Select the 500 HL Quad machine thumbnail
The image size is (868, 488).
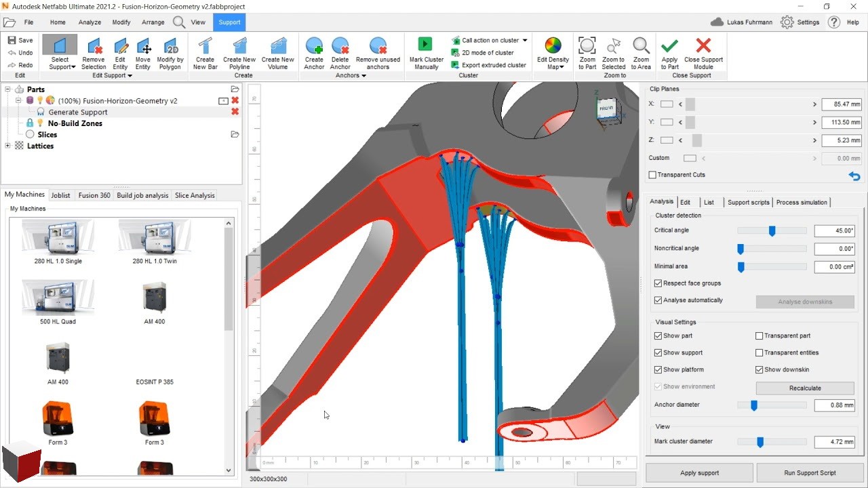[x=58, y=297]
